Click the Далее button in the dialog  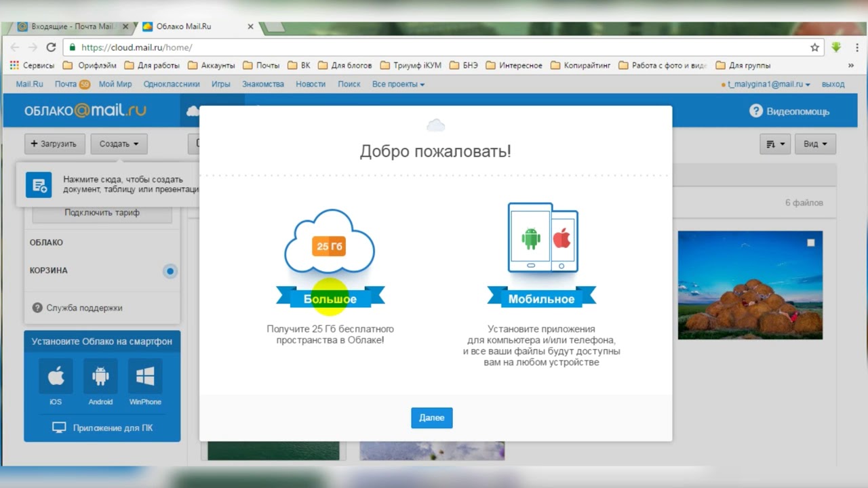(432, 418)
